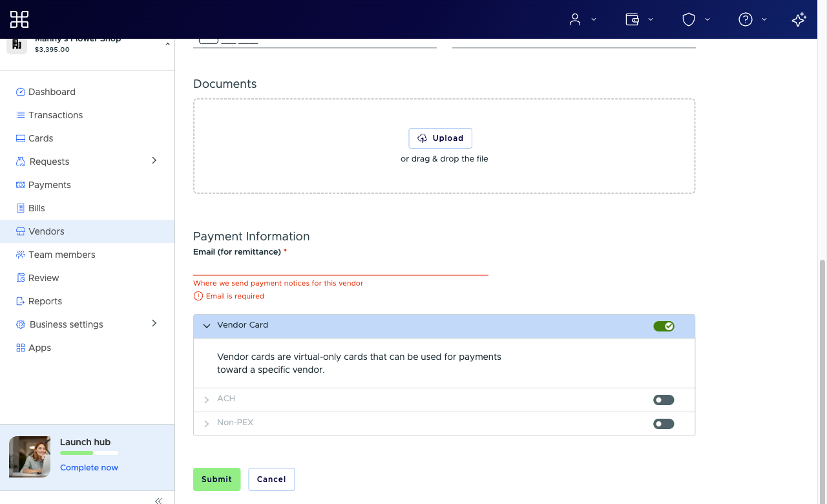Open the user profile icon menu
827x504 pixels.
575,19
